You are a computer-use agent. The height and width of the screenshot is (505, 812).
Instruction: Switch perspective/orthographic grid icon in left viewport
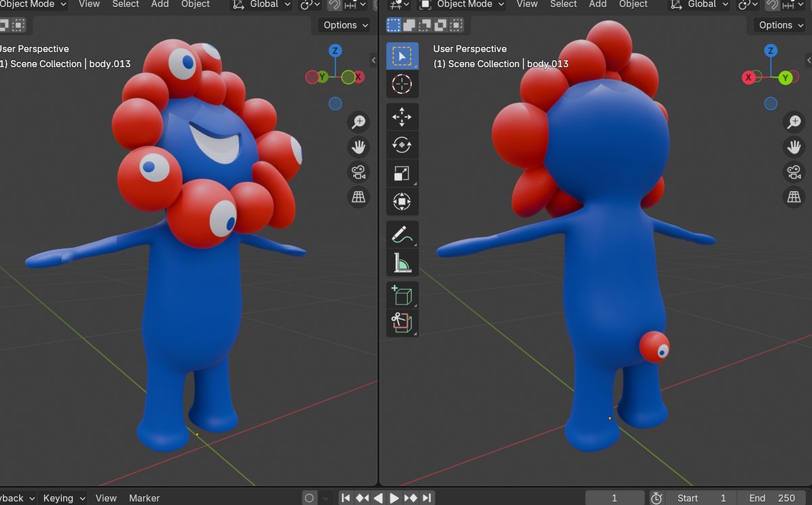click(358, 197)
